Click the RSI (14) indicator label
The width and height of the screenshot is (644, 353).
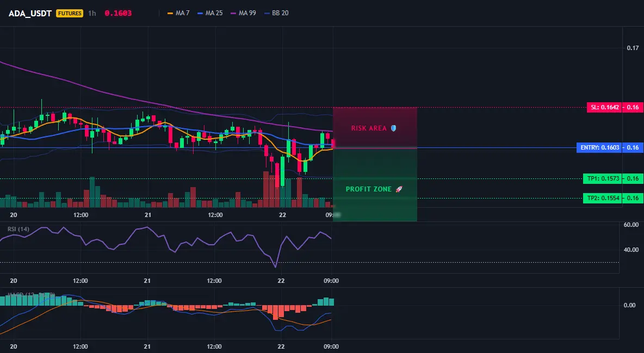click(x=18, y=229)
